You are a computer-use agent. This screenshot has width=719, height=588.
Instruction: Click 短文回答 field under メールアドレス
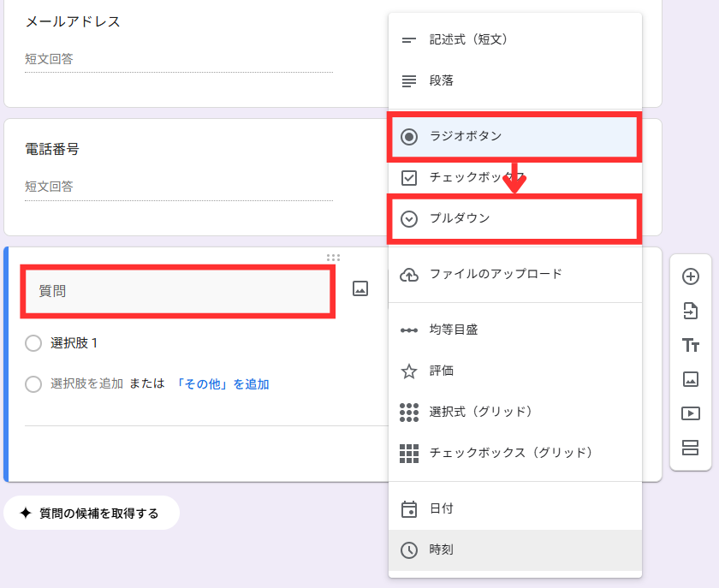click(179, 59)
